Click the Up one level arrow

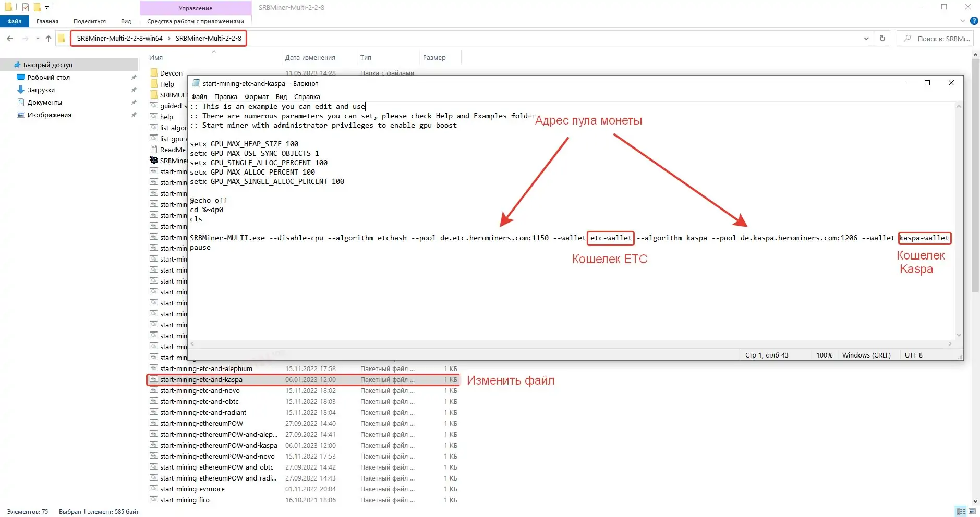point(49,38)
